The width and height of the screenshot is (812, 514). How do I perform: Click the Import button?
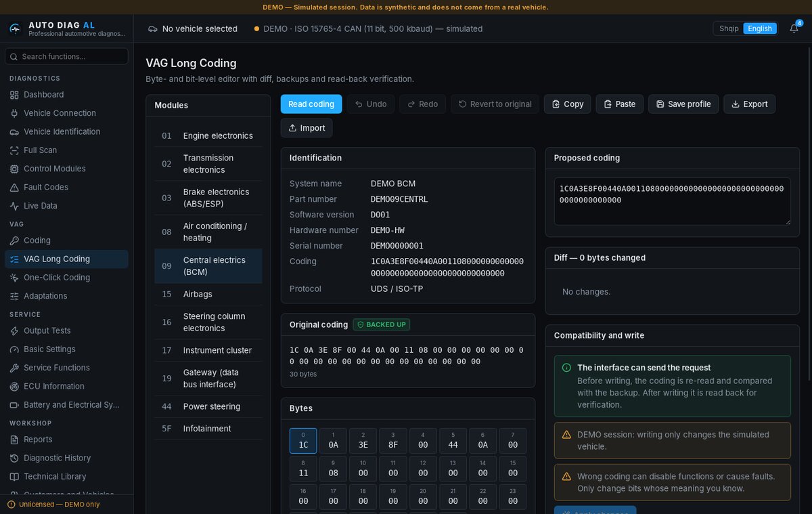point(307,128)
